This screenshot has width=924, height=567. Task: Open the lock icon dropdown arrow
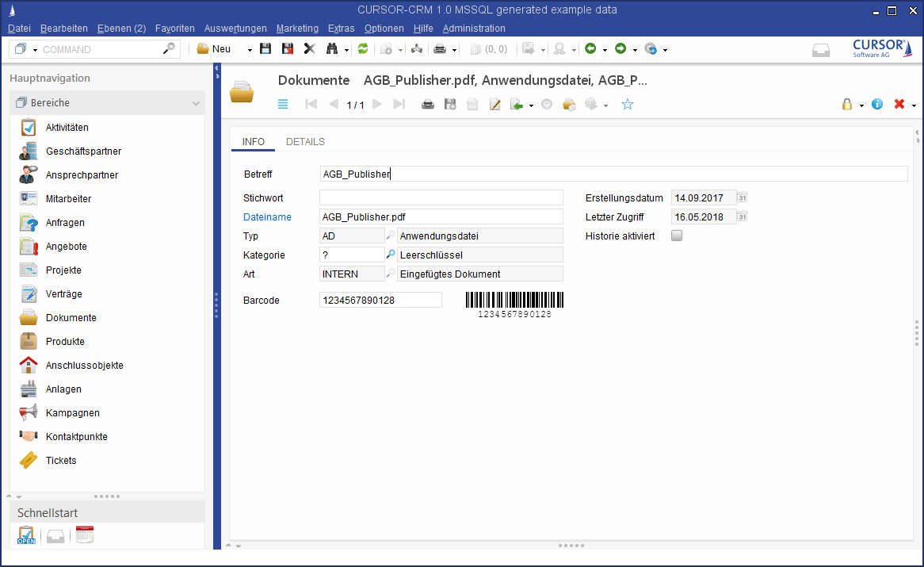tap(861, 105)
